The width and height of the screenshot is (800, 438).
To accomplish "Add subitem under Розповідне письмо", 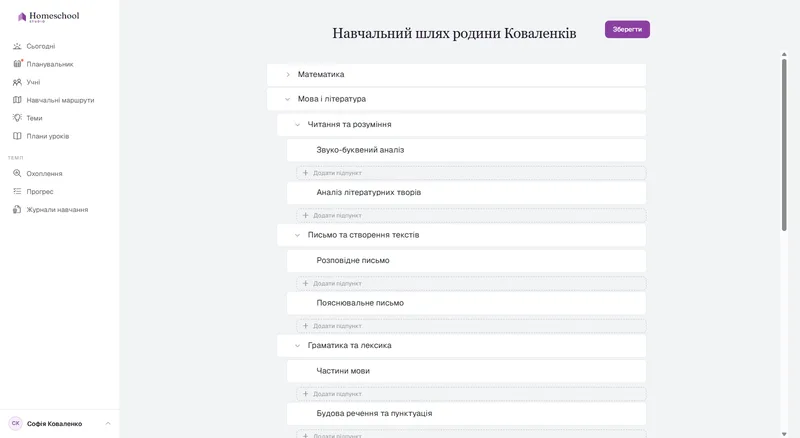I will [471, 283].
